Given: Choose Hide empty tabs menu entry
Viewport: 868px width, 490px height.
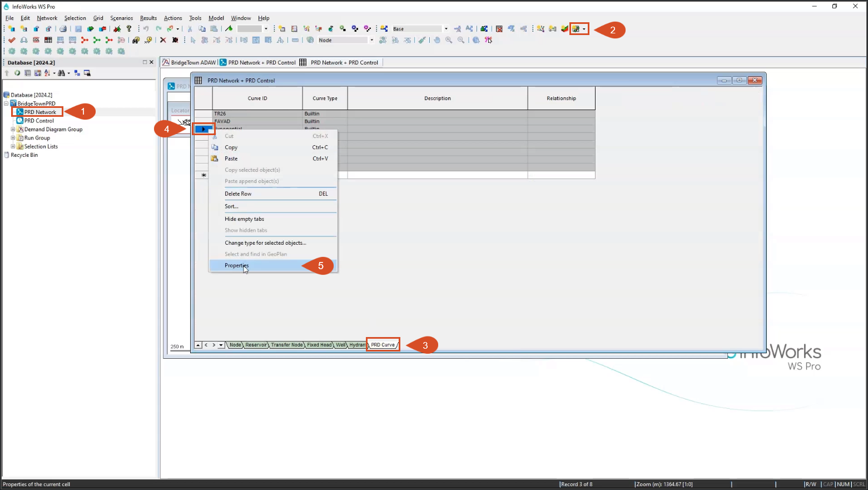Looking at the screenshot, I should [272, 219].
